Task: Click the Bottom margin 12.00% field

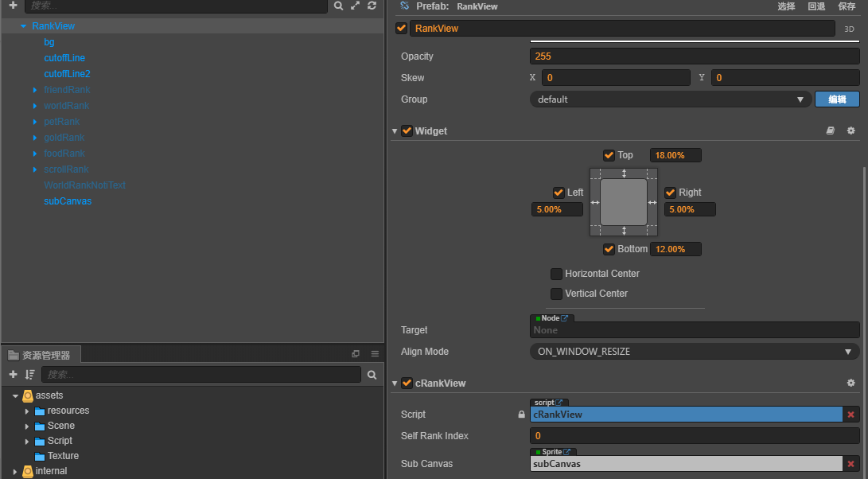Action: (x=675, y=249)
